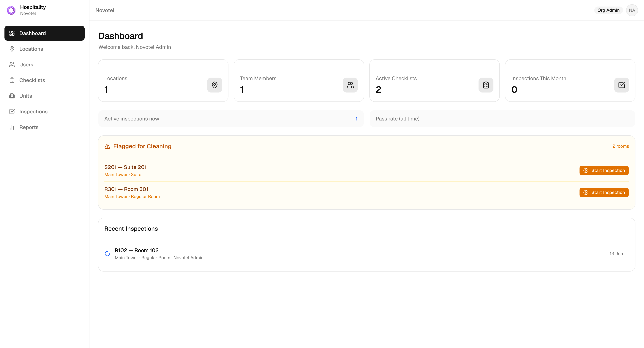644x348 pixels.
Task: Click the in-progress spinner icon for R102
Action: click(107, 254)
